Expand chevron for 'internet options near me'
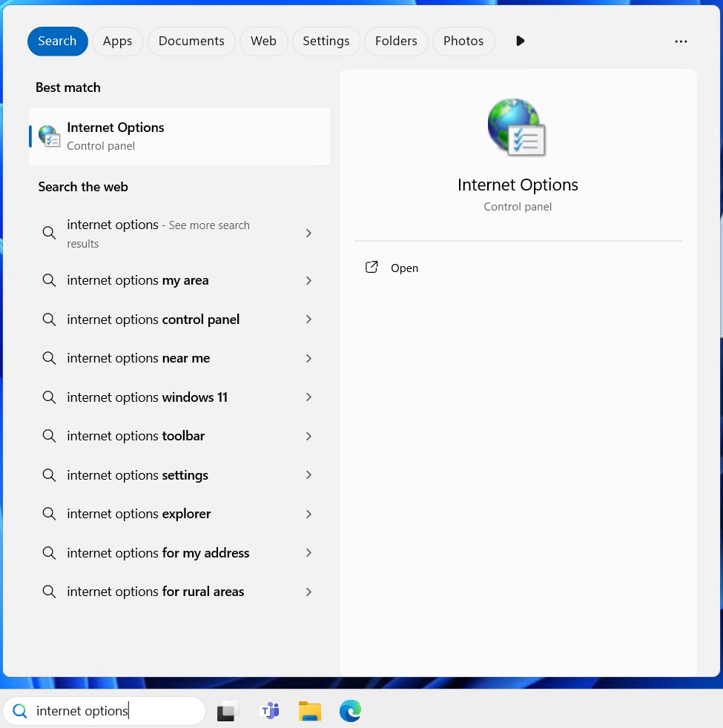 click(x=308, y=358)
